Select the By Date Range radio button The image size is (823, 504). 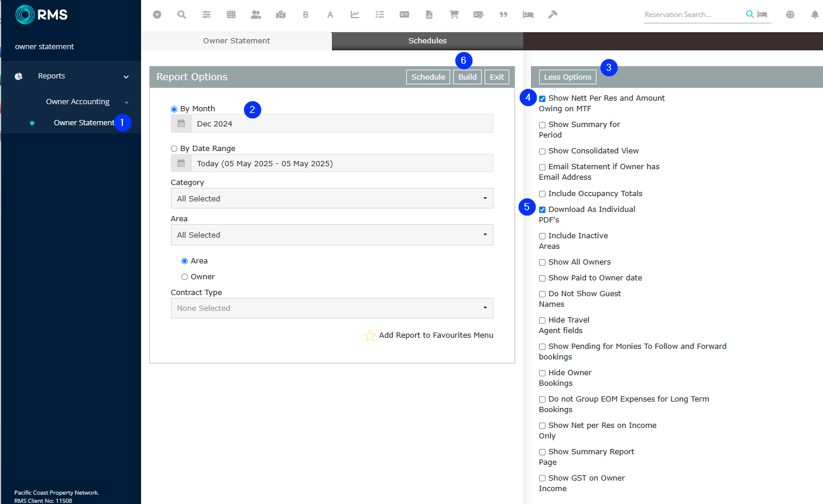click(x=174, y=149)
